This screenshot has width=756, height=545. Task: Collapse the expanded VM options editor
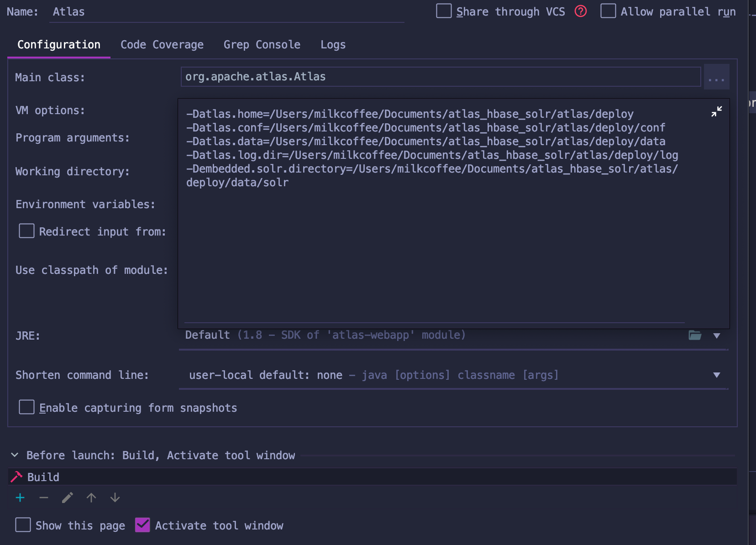click(716, 111)
